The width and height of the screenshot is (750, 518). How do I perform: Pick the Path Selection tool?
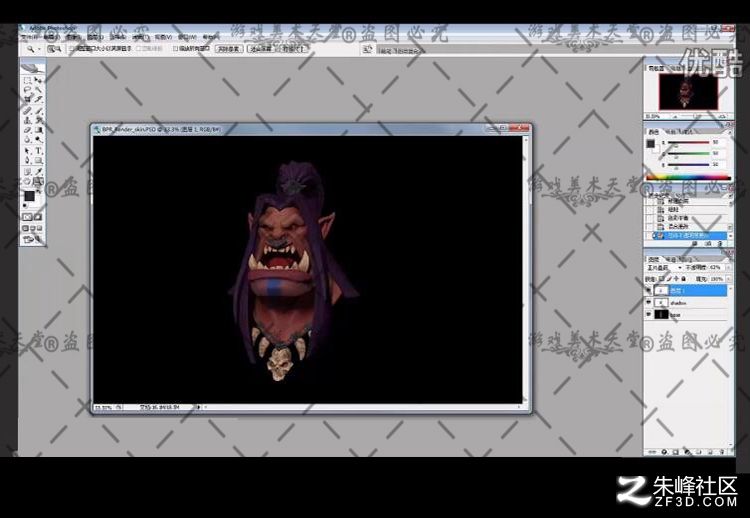28,150
